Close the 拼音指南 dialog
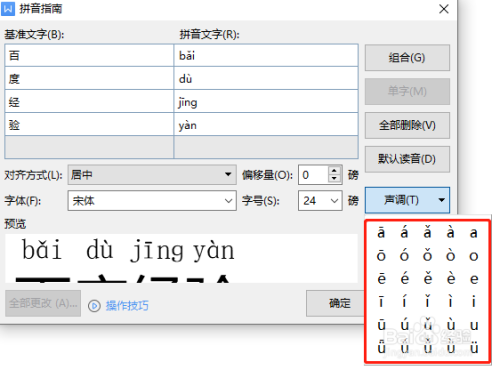This screenshot has width=500, height=370. (444, 9)
